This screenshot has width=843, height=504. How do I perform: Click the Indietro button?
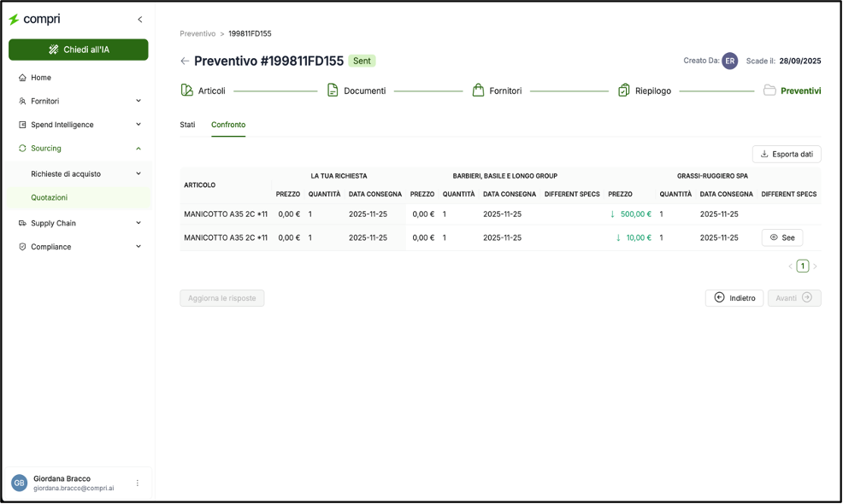pos(734,298)
